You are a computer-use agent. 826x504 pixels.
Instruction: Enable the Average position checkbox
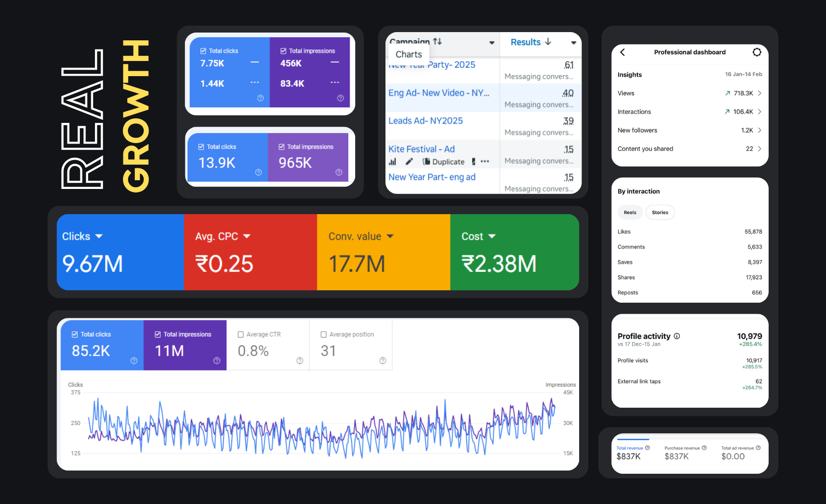(x=324, y=334)
